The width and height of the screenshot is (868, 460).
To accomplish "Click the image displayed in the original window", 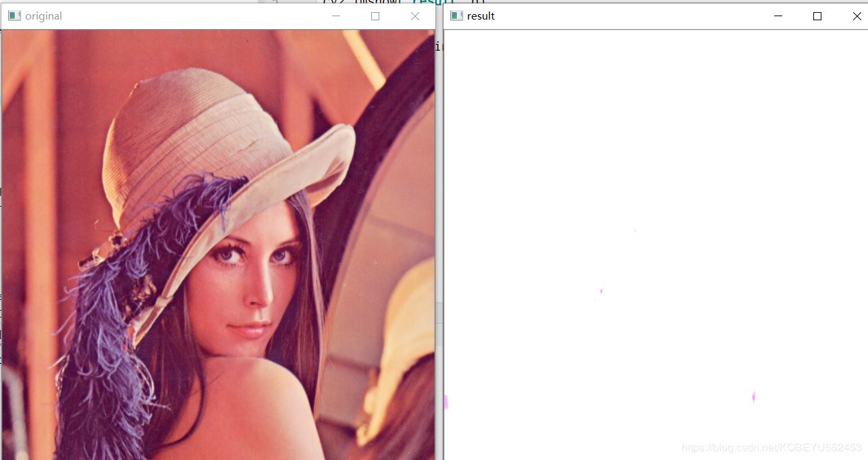I will (218, 245).
